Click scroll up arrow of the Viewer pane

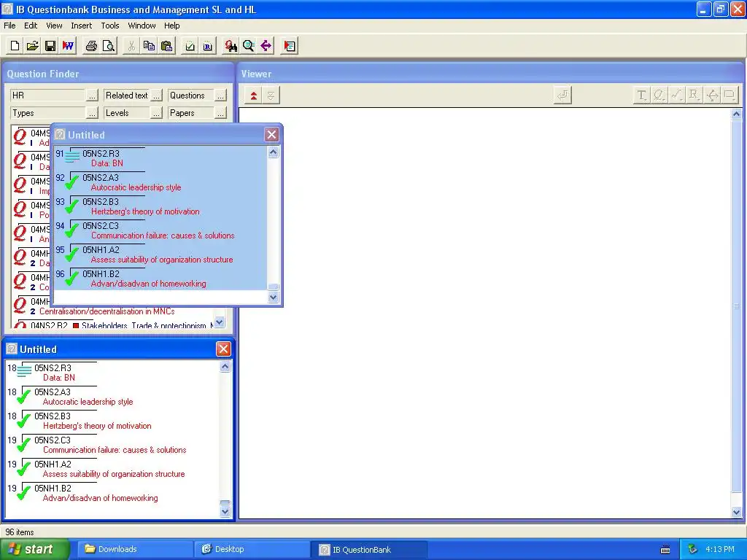pyautogui.click(x=737, y=114)
